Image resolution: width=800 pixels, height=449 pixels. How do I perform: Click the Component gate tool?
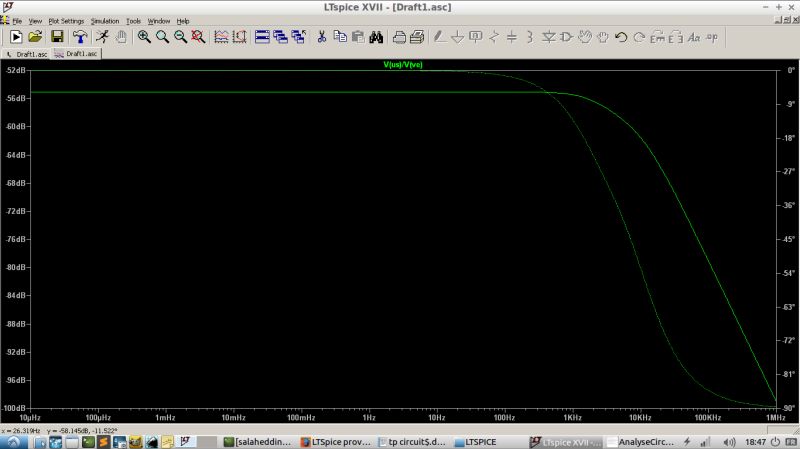(x=566, y=37)
